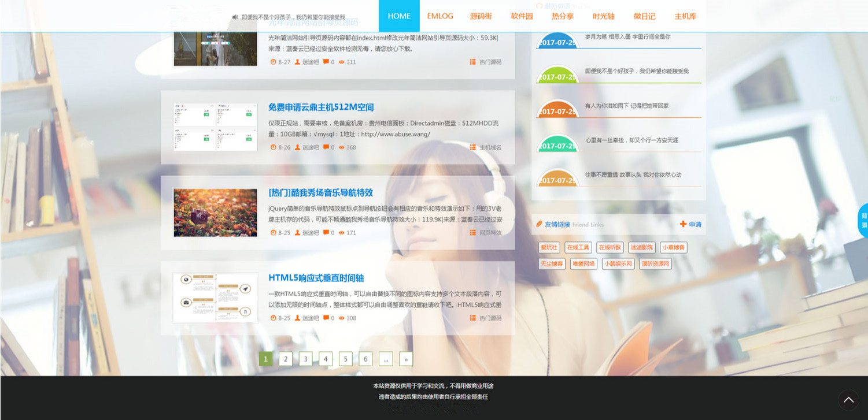Visit friend link 在线工具
This screenshot has width=868, height=420.
click(x=578, y=247)
